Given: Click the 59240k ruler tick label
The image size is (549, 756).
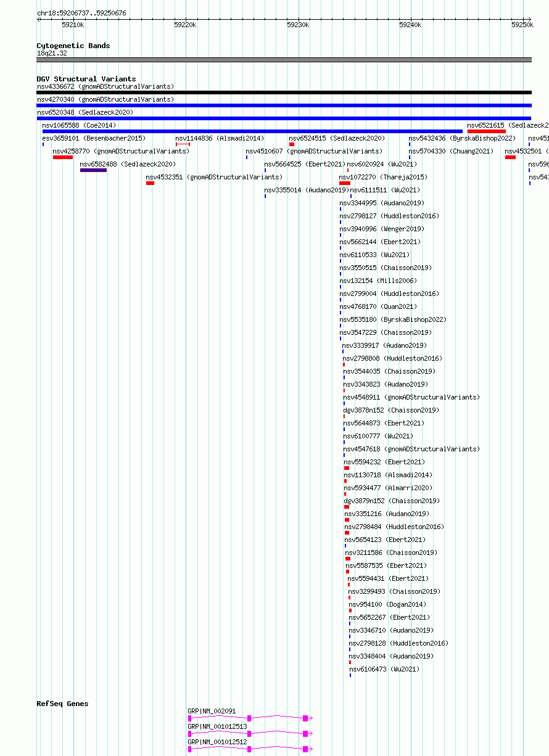Looking at the screenshot, I should (410, 25).
